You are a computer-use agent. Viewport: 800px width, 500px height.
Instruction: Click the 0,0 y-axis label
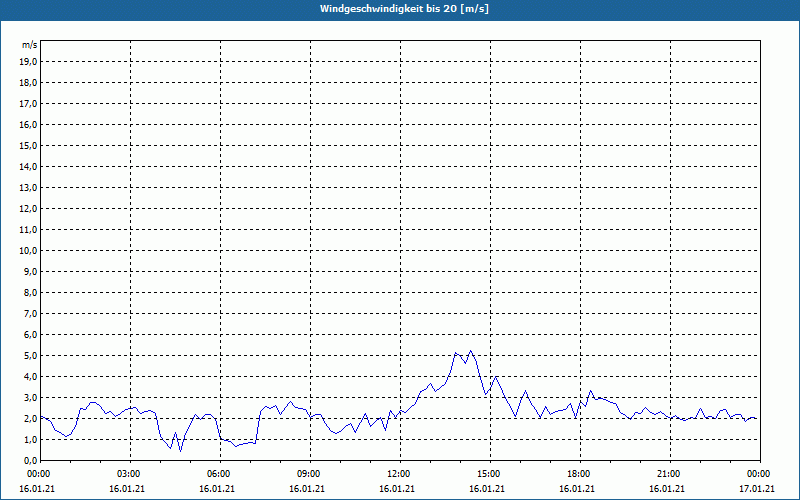(x=30, y=460)
